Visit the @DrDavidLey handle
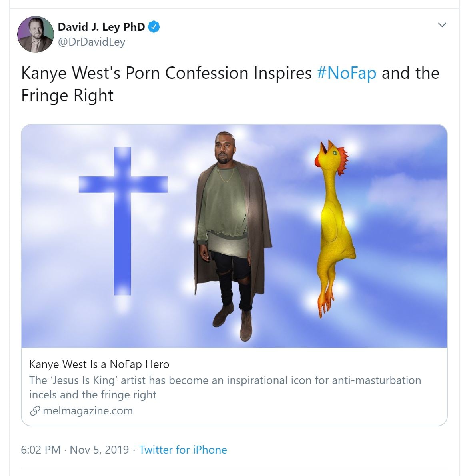This screenshot has width=469, height=476. coord(92,42)
